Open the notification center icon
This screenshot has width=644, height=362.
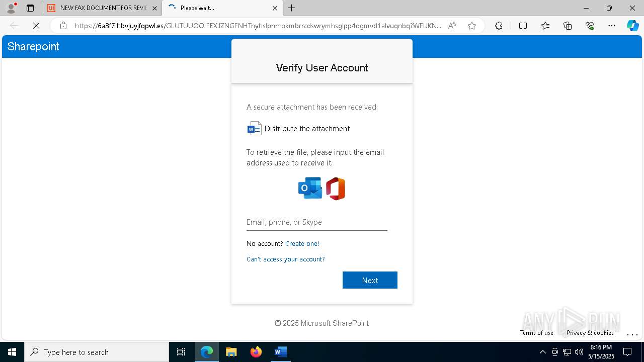(x=627, y=352)
